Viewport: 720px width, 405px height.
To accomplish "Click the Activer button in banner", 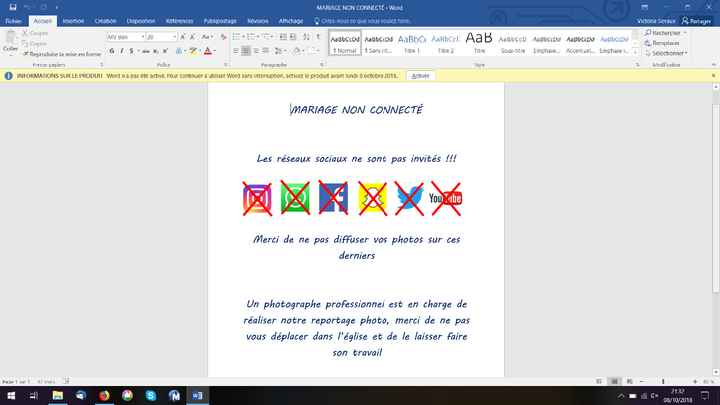I will pyautogui.click(x=420, y=76).
